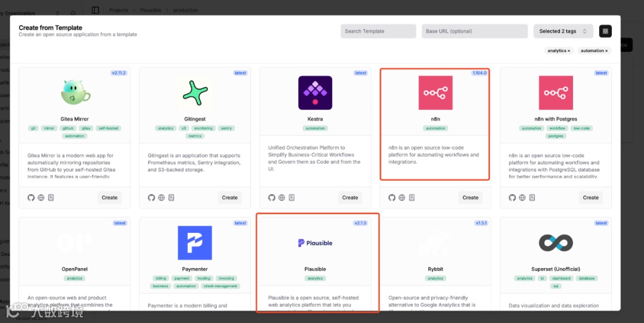This screenshot has width=644, height=323.
Task: Focus the Base URL (optional) field
Action: [x=475, y=31]
